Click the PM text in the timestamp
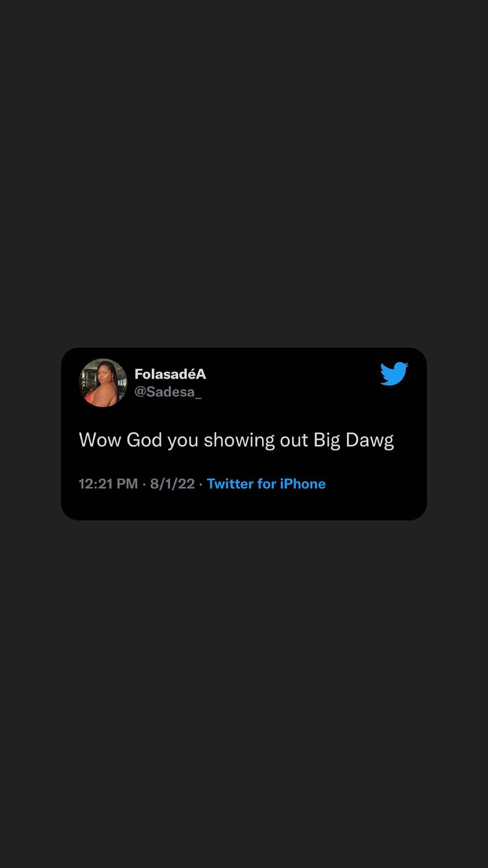The image size is (488, 868). 127,484
